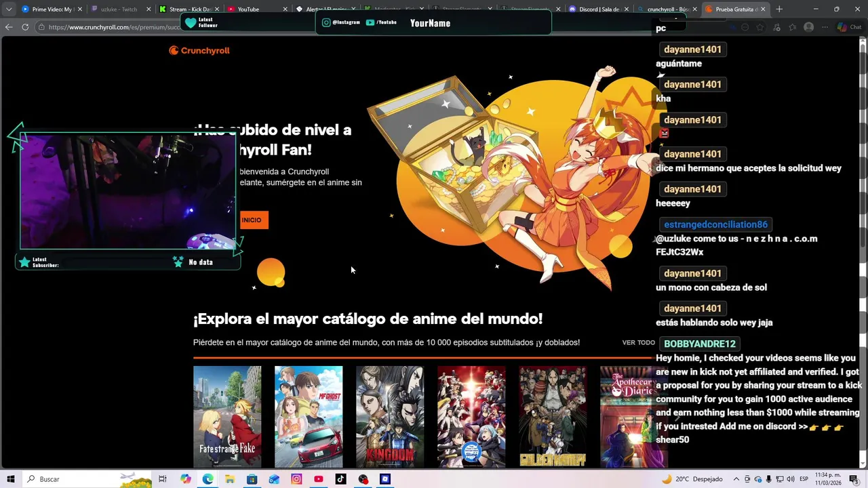Open the Fate/strange Fake poster
The width and height of the screenshot is (868, 488).
(227, 416)
